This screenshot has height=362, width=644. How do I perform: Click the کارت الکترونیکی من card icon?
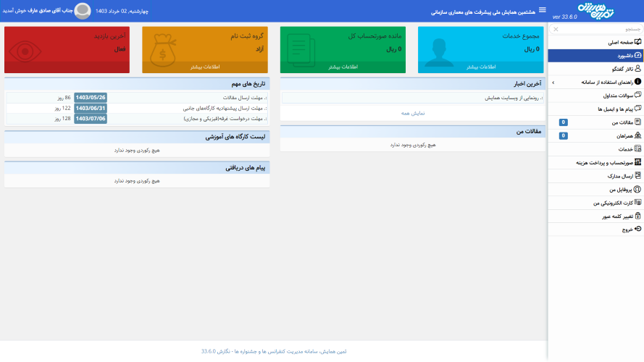coord(637,203)
